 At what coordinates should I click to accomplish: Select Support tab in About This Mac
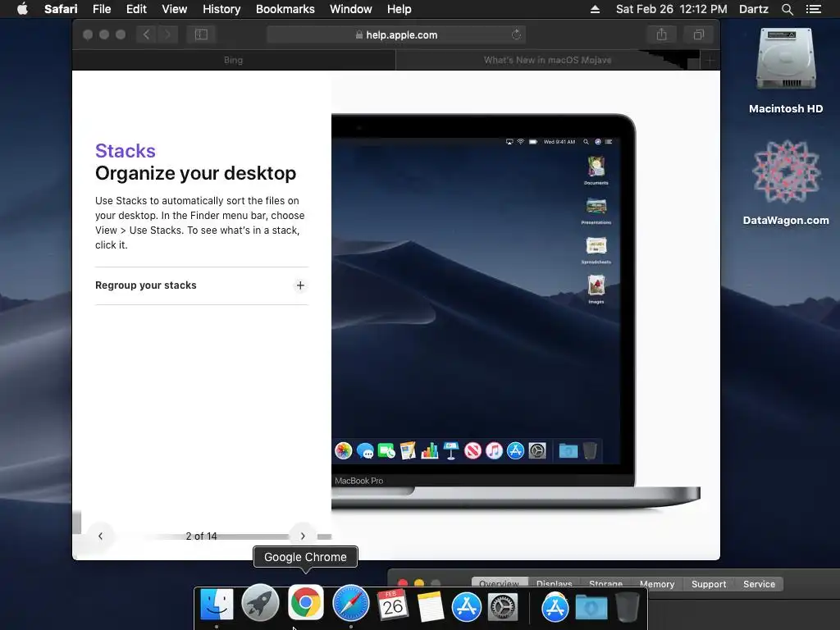709,584
